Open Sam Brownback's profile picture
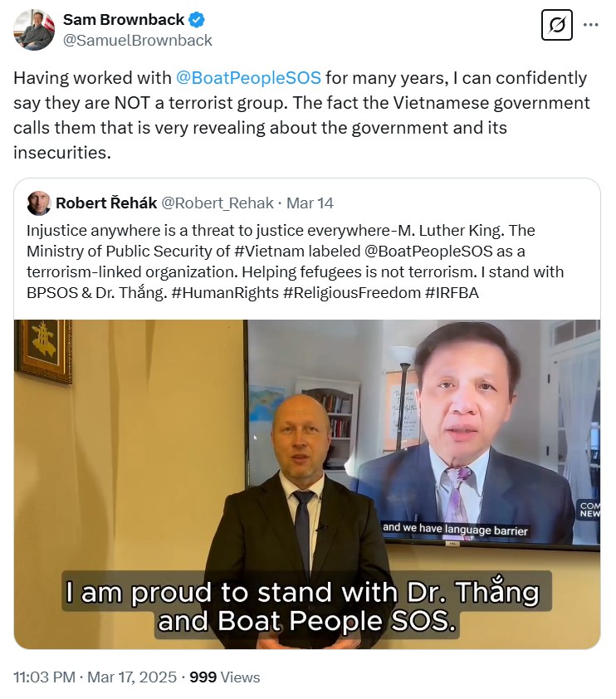Image resolution: width=616 pixels, height=699 pixels. [x=34, y=29]
